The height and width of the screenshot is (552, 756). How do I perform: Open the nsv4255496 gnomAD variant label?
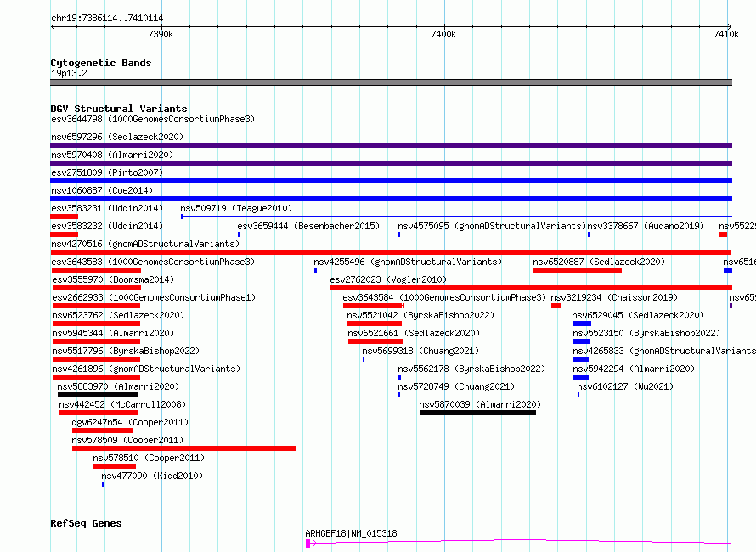[x=408, y=262]
